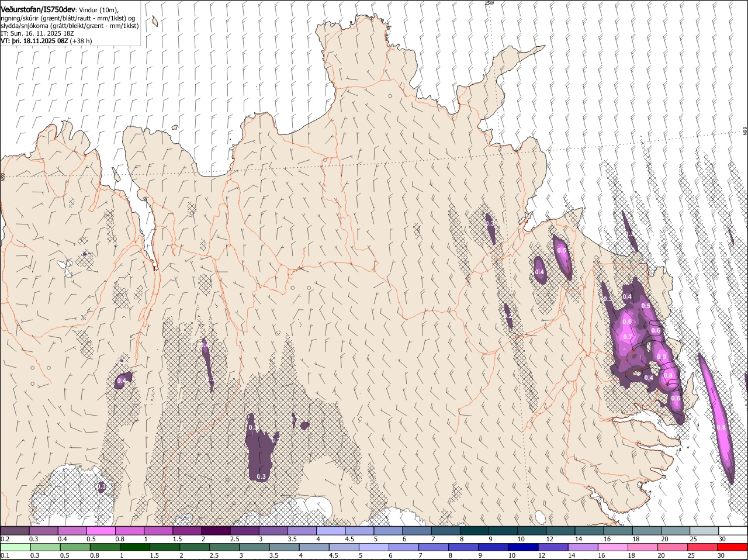Click the 12 label under the upper legend bar
Screen dimensions: 748x560
click(x=549, y=539)
